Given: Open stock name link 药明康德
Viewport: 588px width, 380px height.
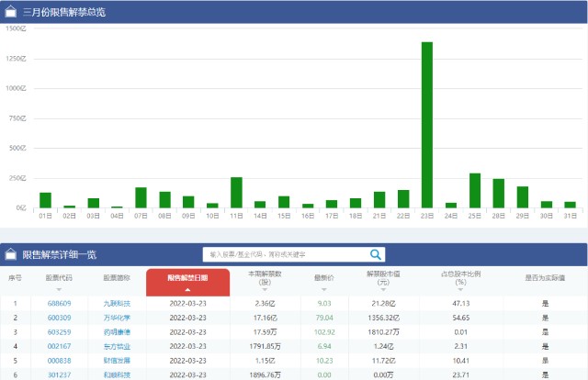Looking at the screenshot, I should [117, 332].
